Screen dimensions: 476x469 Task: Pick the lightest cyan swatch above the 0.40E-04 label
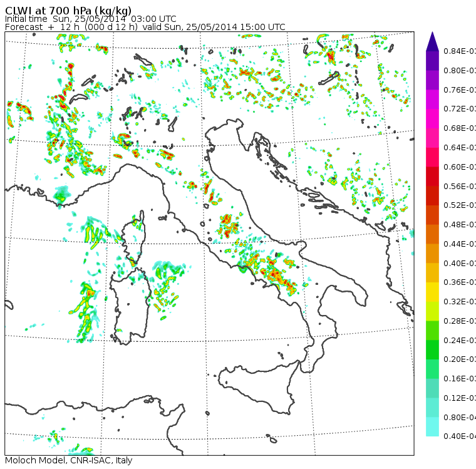point(432,427)
